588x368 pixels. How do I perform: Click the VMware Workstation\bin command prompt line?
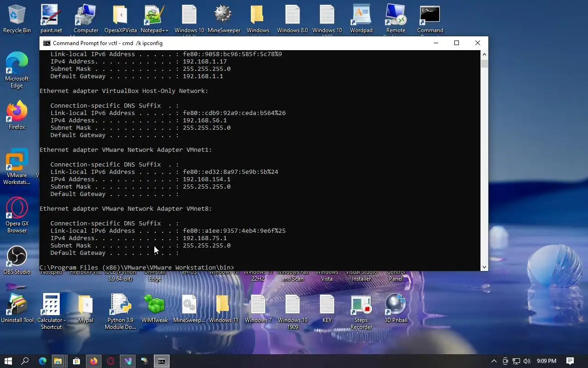click(x=137, y=268)
